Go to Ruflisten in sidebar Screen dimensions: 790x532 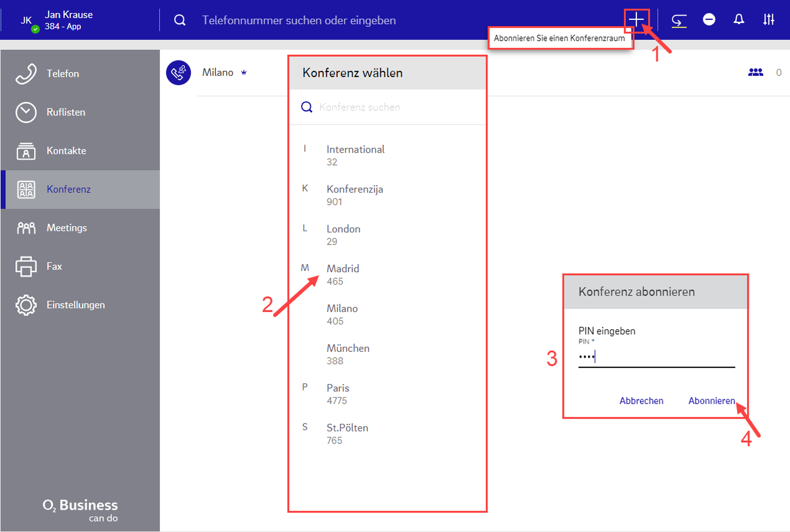66,112
